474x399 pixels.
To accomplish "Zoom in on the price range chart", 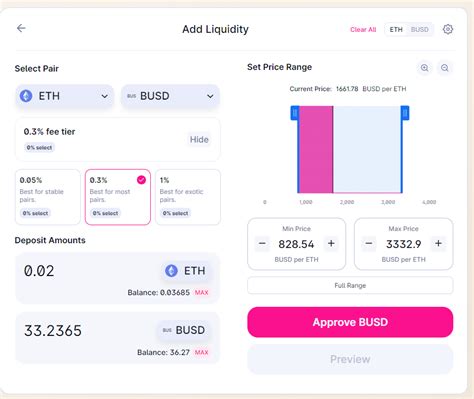I will click(x=425, y=68).
